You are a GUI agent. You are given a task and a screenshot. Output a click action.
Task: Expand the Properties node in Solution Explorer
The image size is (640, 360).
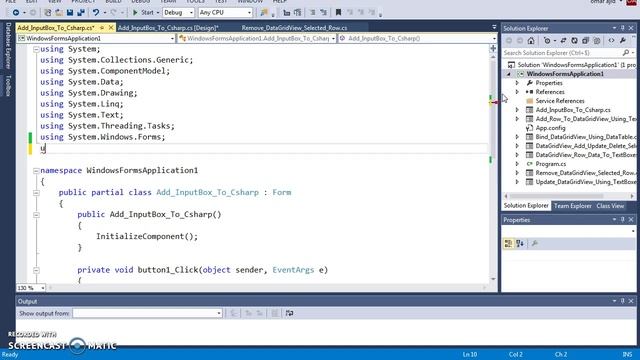pos(517,83)
